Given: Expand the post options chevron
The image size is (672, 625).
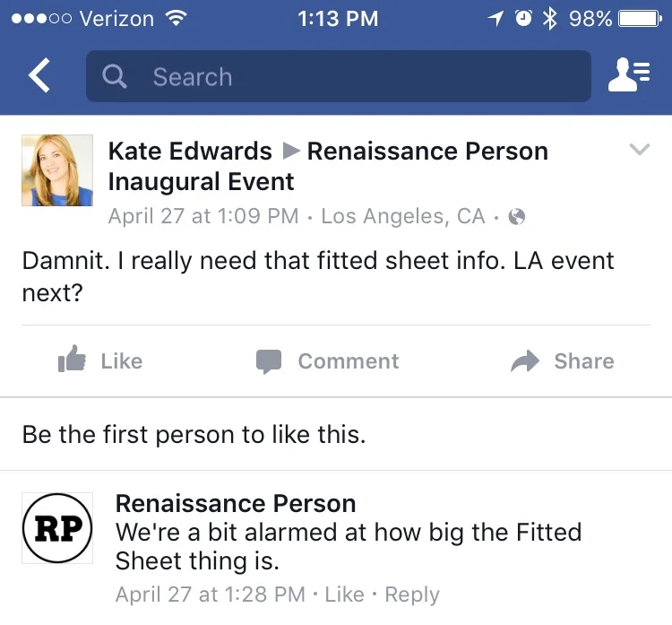Looking at the screenshot, I should click(x=640, y=149).
